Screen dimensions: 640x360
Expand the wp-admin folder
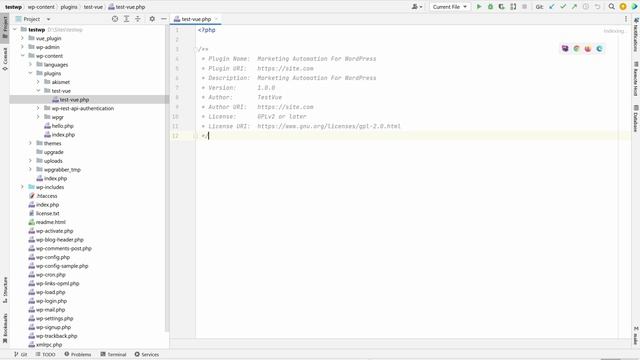[22, 47]
